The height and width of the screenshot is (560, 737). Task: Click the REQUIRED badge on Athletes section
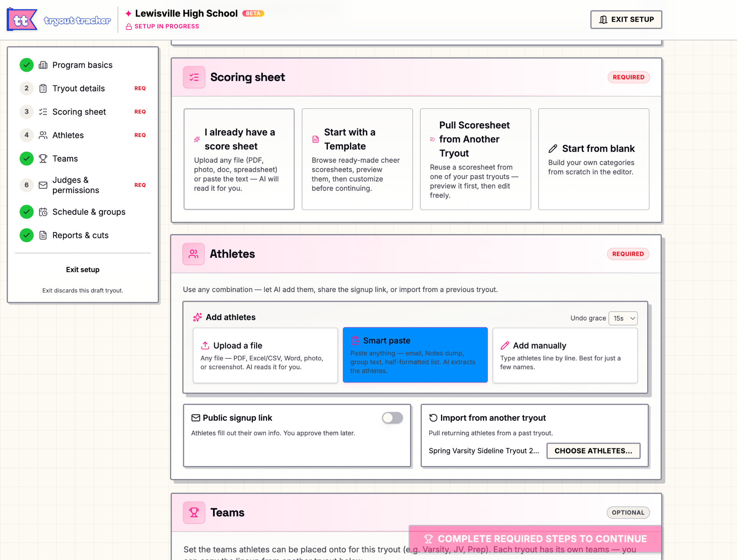click(628, 254)
